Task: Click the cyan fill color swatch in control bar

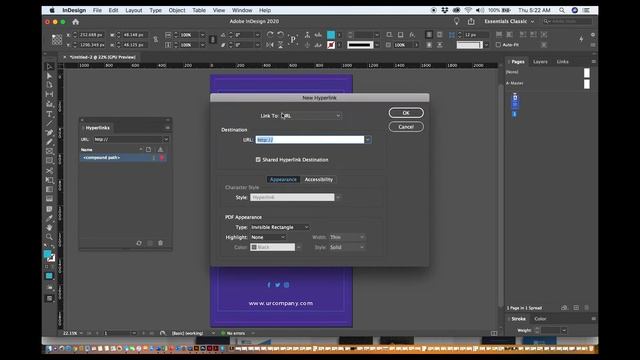Action: [x=331, y=35]
